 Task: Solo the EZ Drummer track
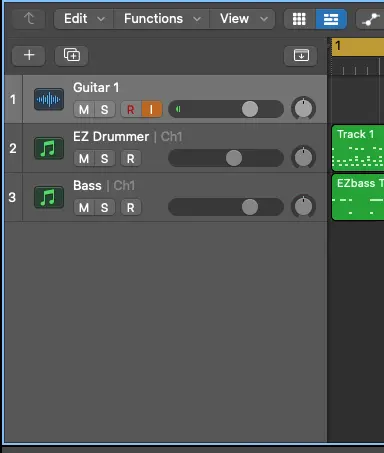[x=105, y=158]
